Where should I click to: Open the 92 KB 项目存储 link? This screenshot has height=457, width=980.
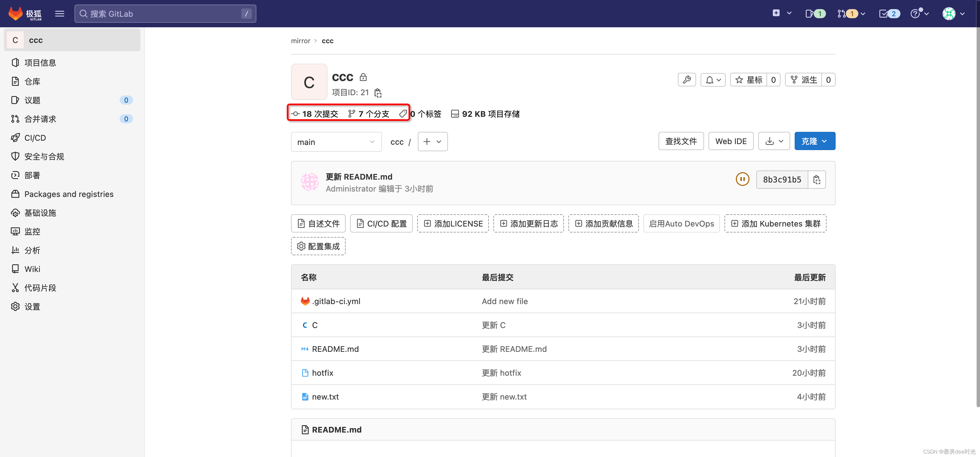pyautogui.click(x=485, y=114)
